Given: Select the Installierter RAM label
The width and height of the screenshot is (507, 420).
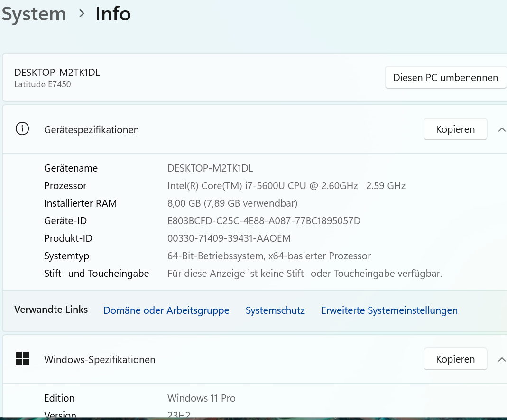Looking at the screenshot, I should click(x=81, y=203).
